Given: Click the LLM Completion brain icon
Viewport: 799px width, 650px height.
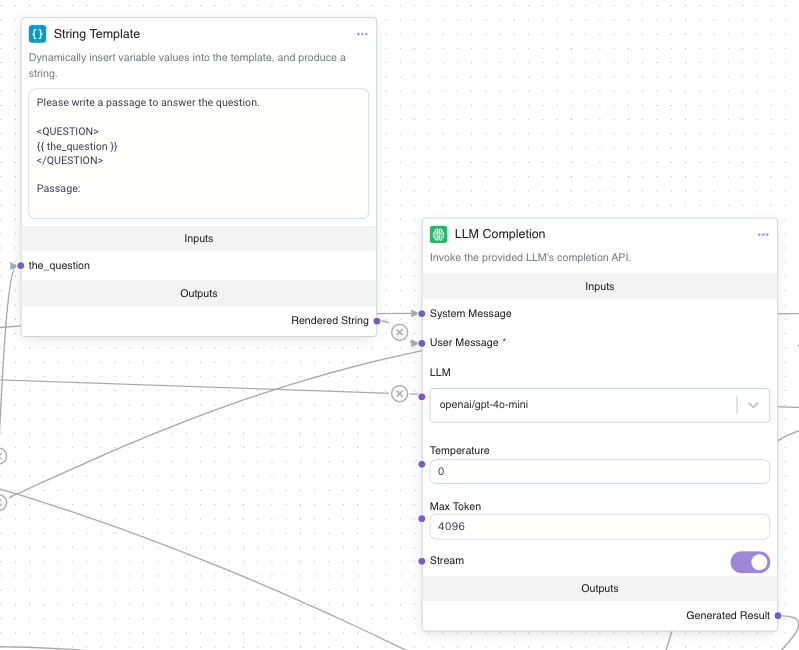Looking at the screenshot, I should click(x=438, y=234).
